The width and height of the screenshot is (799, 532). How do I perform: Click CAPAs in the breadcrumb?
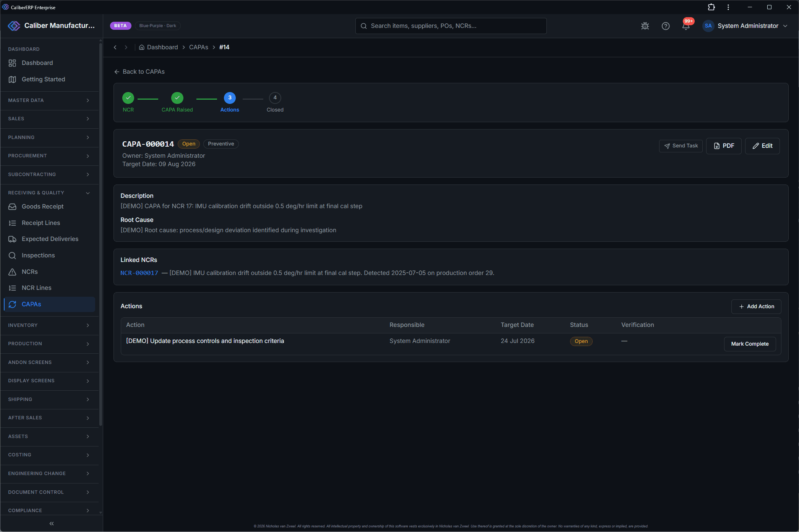[199, 47]
